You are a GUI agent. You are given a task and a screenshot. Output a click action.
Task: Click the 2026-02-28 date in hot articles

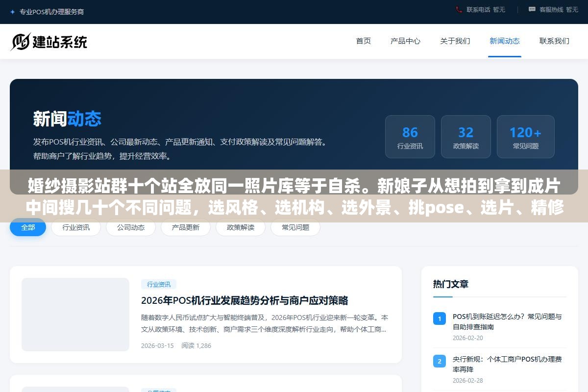point(468,380)
